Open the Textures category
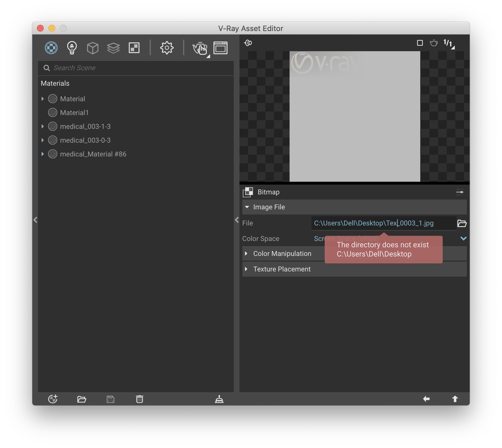The height and width of the screenshot is (448, 502). [x=134, y=48]
